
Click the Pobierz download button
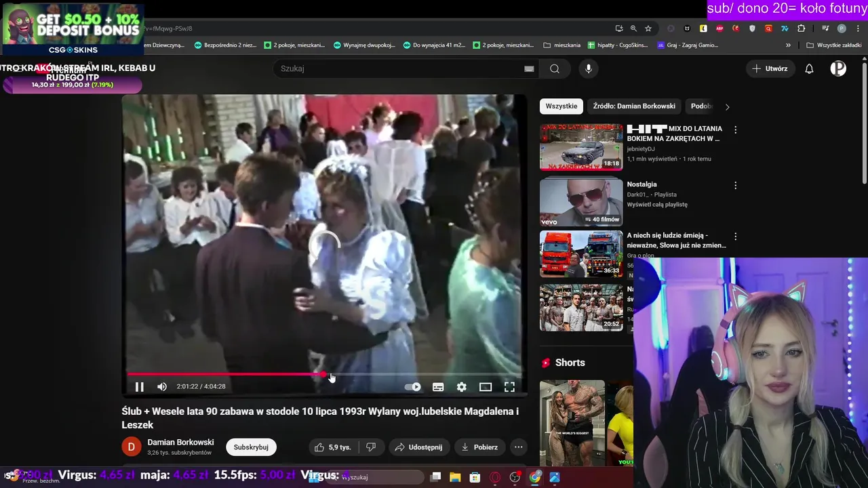pyautogui.click(x=479, y=447)
